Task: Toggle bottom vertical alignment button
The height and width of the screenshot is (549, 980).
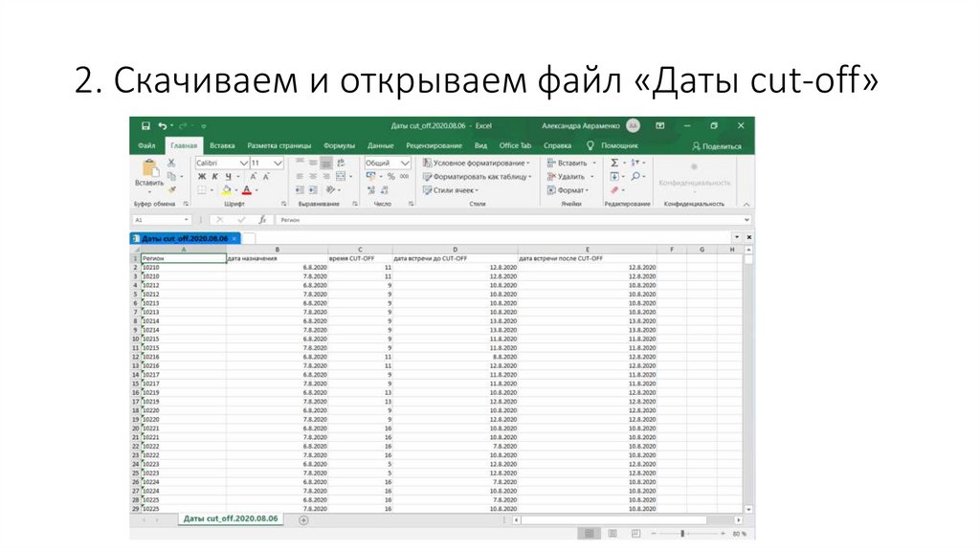Action: click(326, 163)
